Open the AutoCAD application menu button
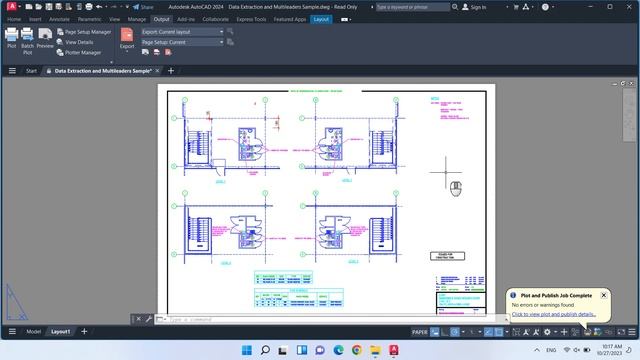640x360 pixels. (x=12, y=7)
